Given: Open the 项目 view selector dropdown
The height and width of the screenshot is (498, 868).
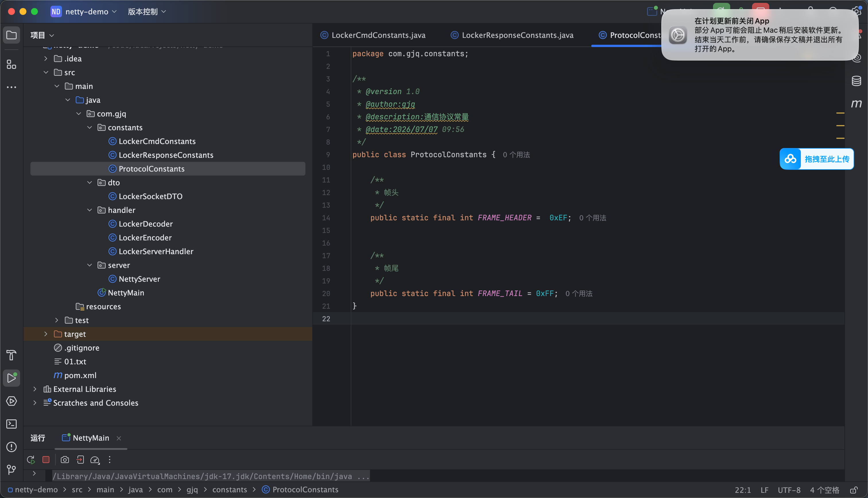Looking at the screenshot, I should click(42, 35).
